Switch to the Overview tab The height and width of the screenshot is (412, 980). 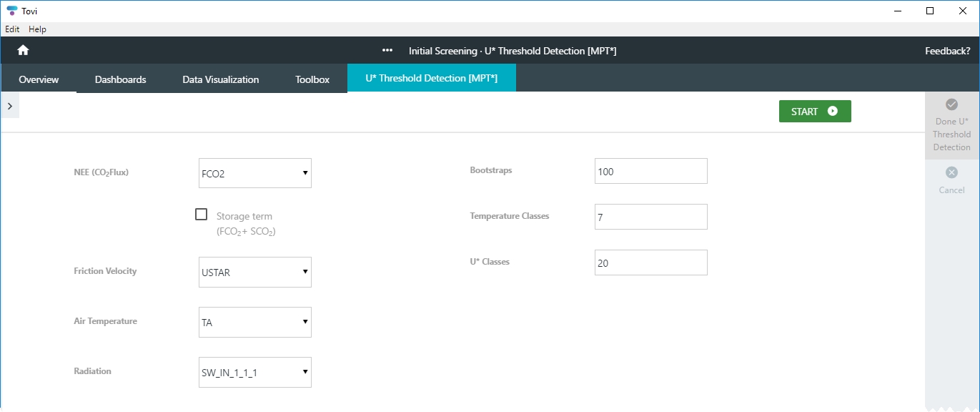(x=39, y=79)
